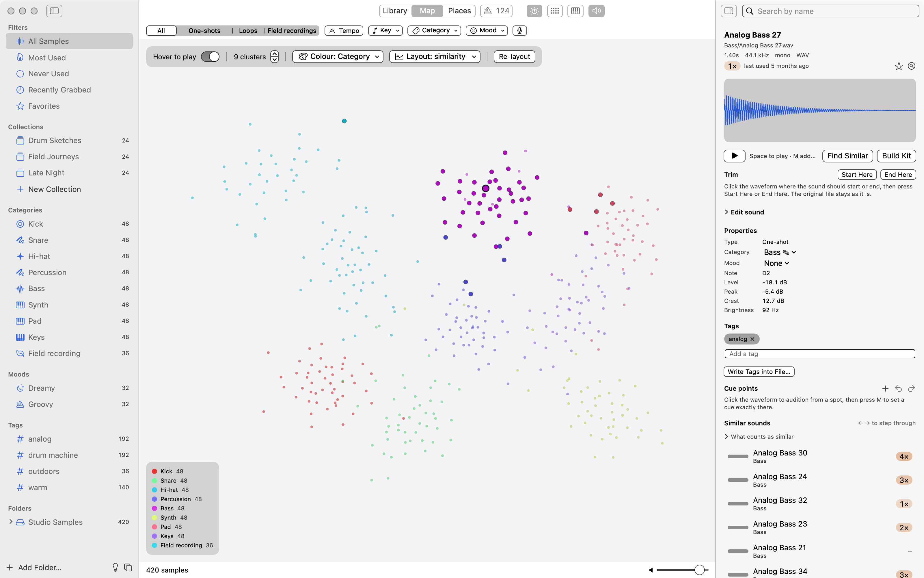Open the Drum Sketches collection
This screenshot has width=924, height=578.
[69, 140]
